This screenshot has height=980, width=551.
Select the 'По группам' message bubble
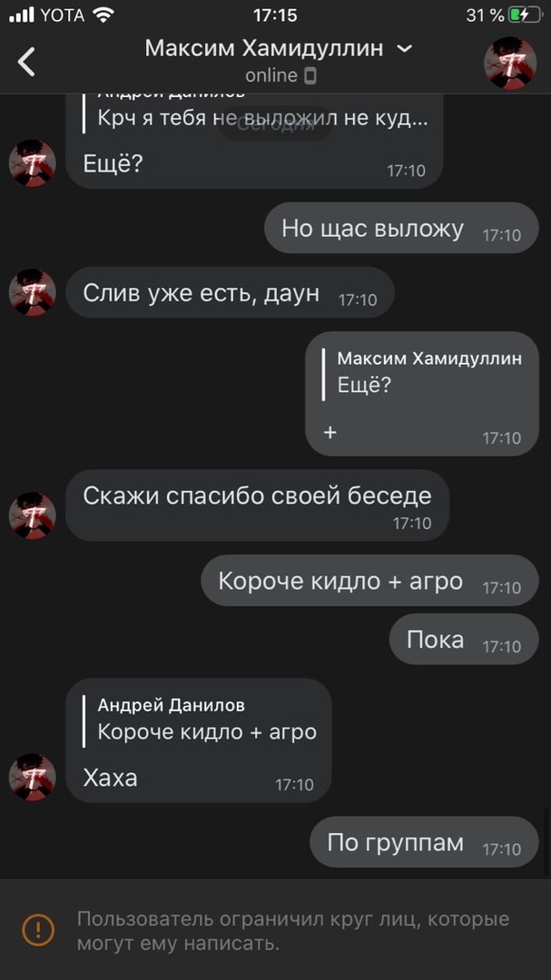point(424,842)
